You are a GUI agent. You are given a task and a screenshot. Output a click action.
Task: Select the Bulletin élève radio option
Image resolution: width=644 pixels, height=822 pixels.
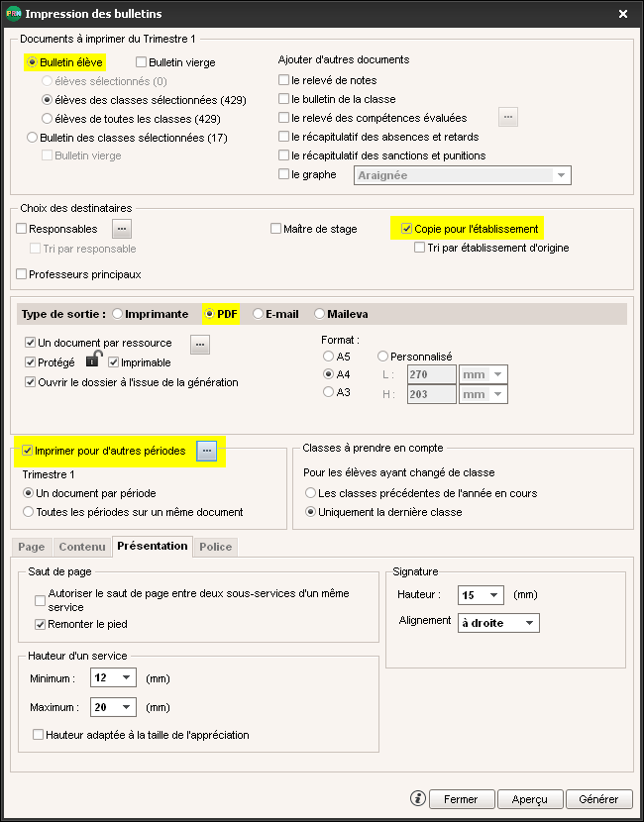tap(65, 62)
